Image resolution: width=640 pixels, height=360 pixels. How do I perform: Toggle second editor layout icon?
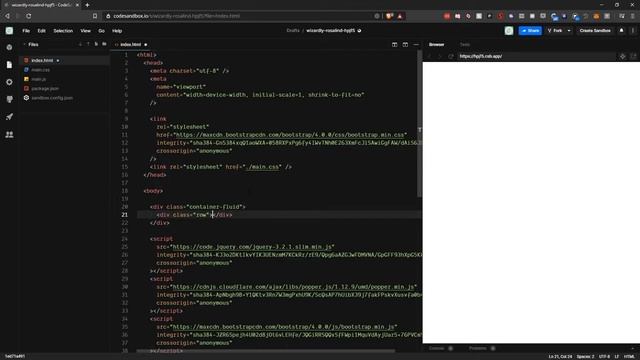pyautogui.click(x=405, y=44)
